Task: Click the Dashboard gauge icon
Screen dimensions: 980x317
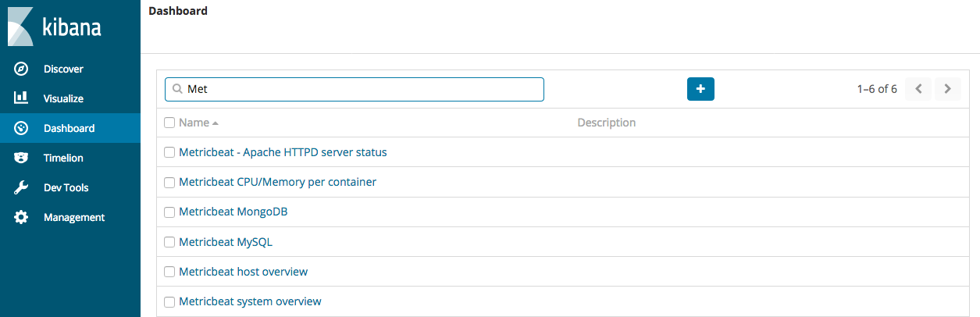Action: [x=22, y=128]
